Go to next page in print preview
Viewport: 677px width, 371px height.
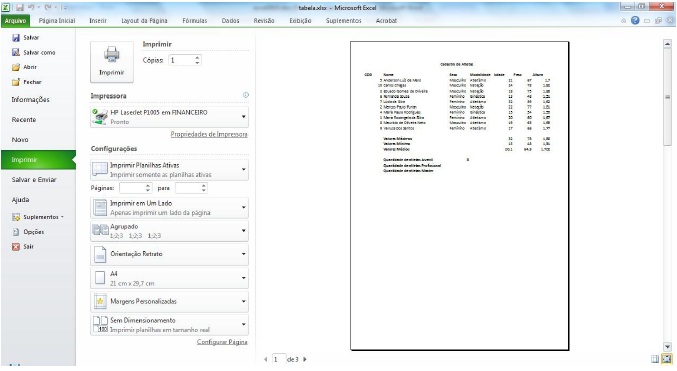305,359
